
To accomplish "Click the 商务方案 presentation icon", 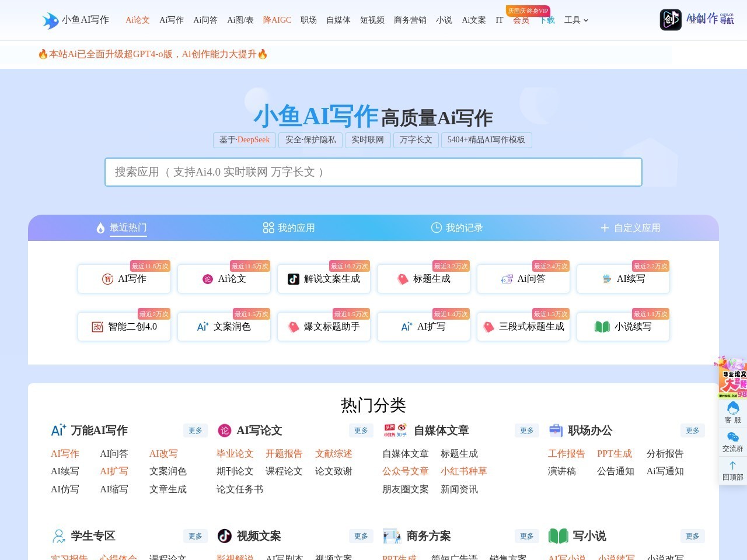I will [392, 536].
